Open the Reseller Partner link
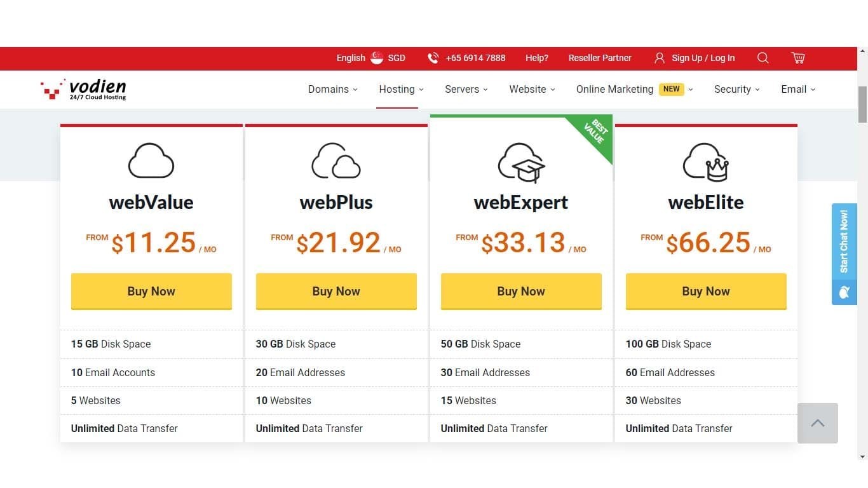The image size is (868, 488). pos(600,58)
